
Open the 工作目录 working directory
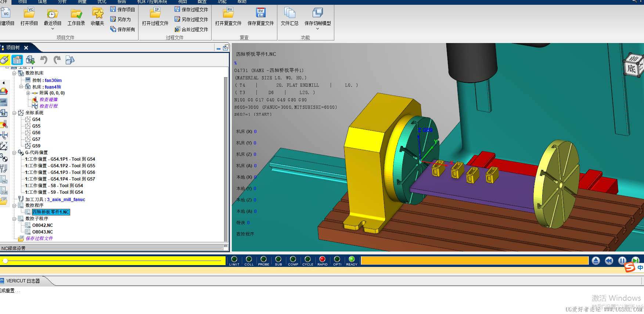click(76, 17)
